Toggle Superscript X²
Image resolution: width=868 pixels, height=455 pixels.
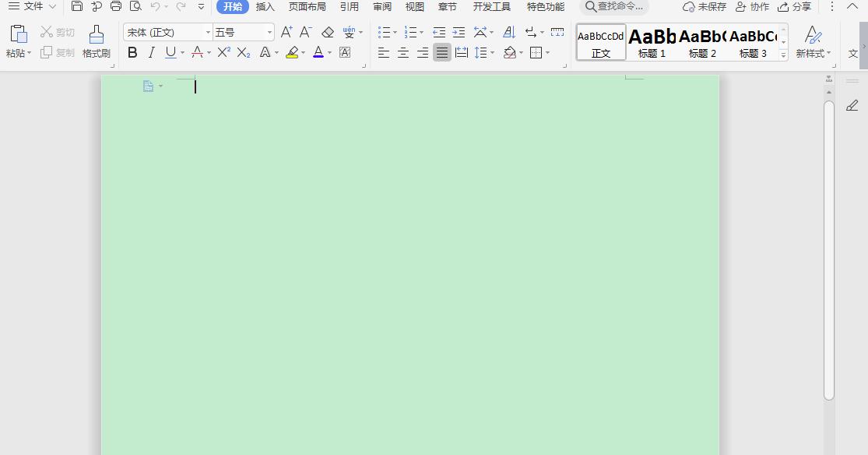pyautogui.click(x=223, y=52)
